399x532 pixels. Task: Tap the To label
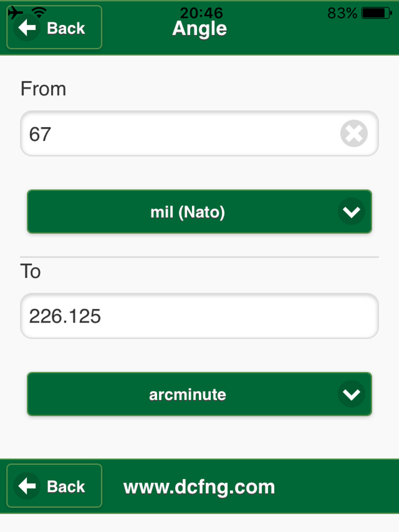pos(30,271)
